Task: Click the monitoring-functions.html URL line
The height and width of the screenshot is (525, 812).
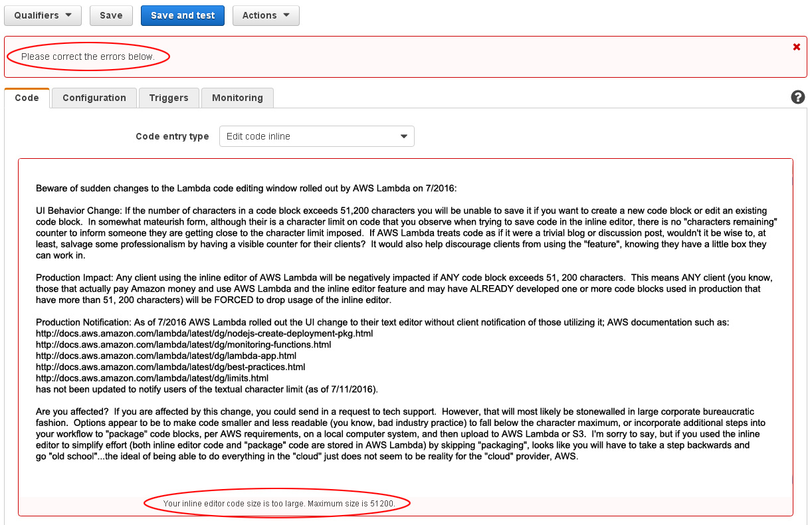Action: click(x=183, y=344)
